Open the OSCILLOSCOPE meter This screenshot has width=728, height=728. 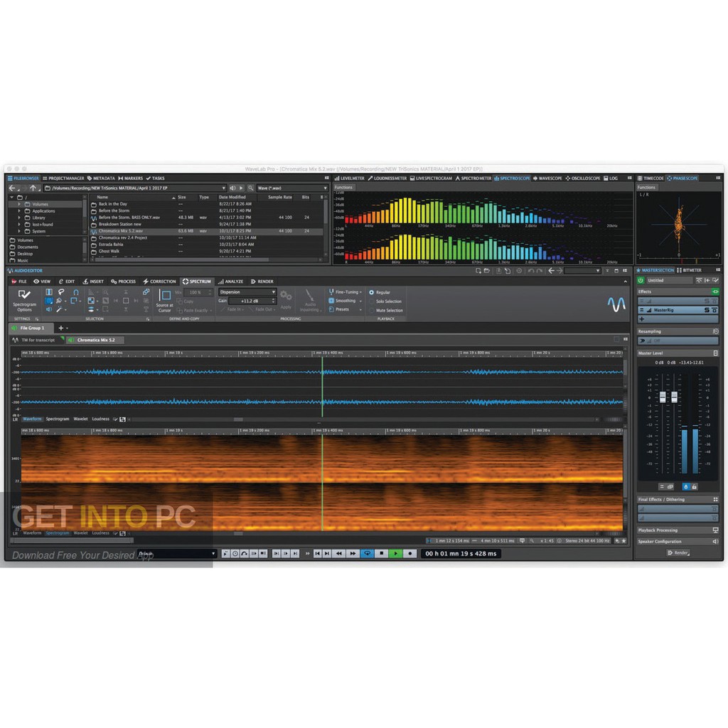coord(585,178)
